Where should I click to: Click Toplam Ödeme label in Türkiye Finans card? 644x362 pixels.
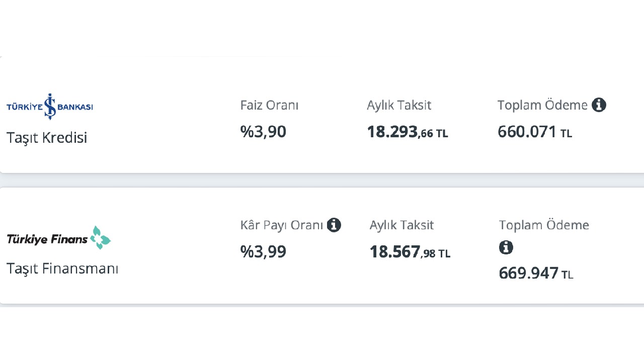click(x=544, y=225)
